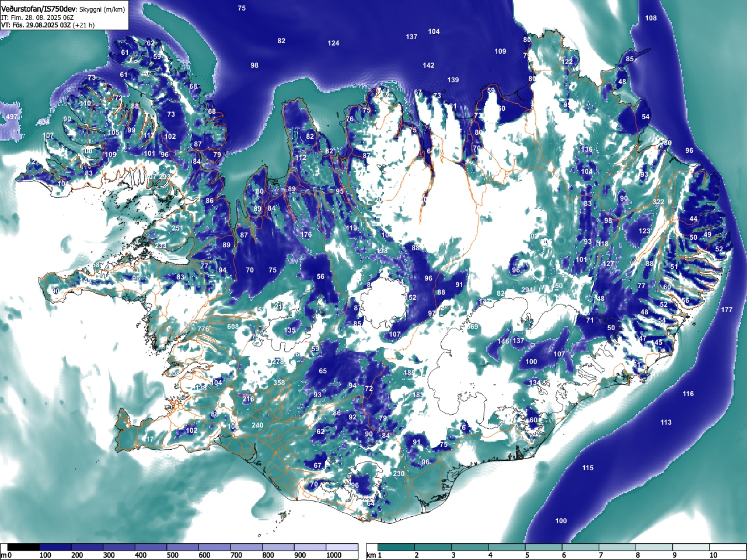Screen dimensions: 747x560
Task: Click the visibility value 776 on the map
Action: 203,329
